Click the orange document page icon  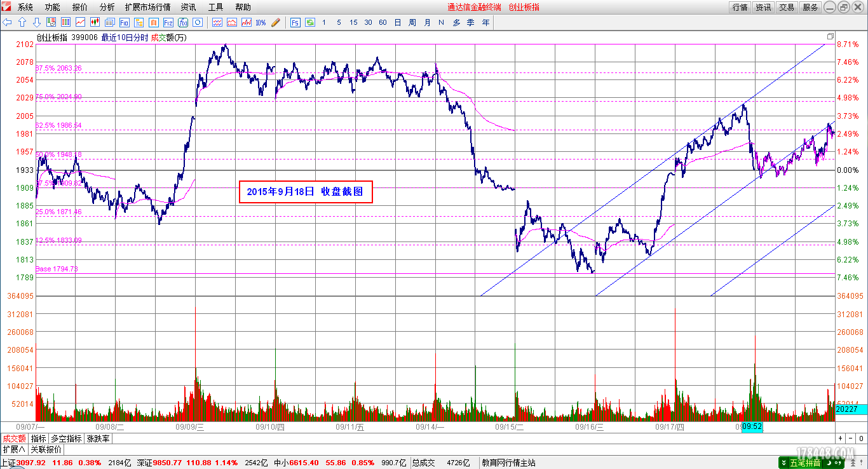tap(153, 22)
